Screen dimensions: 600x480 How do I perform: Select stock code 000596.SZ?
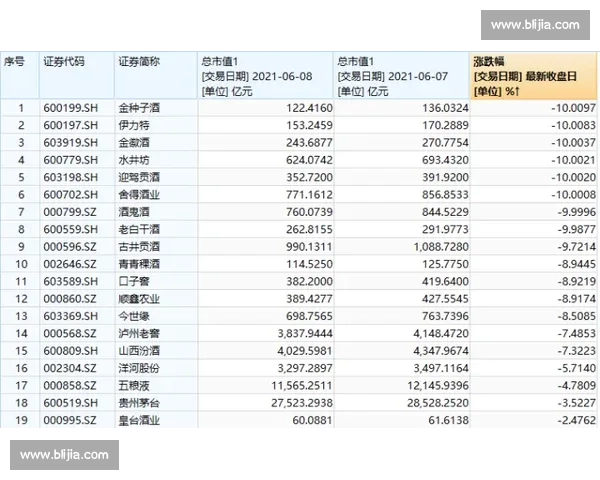[x=70, y=247]
